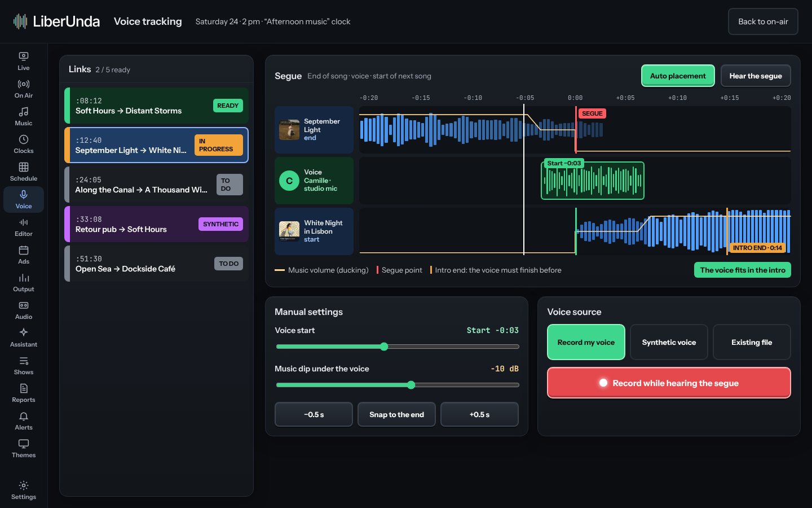812x508 pixels.
Task: Go to On Air sidebar icon
Action: [x=24, y=89]
